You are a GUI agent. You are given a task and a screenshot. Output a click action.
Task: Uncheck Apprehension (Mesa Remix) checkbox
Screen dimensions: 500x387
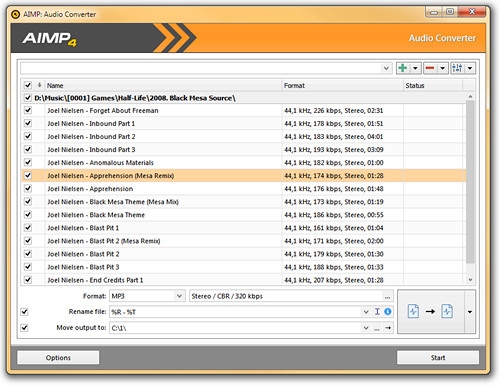coord(28,175)
